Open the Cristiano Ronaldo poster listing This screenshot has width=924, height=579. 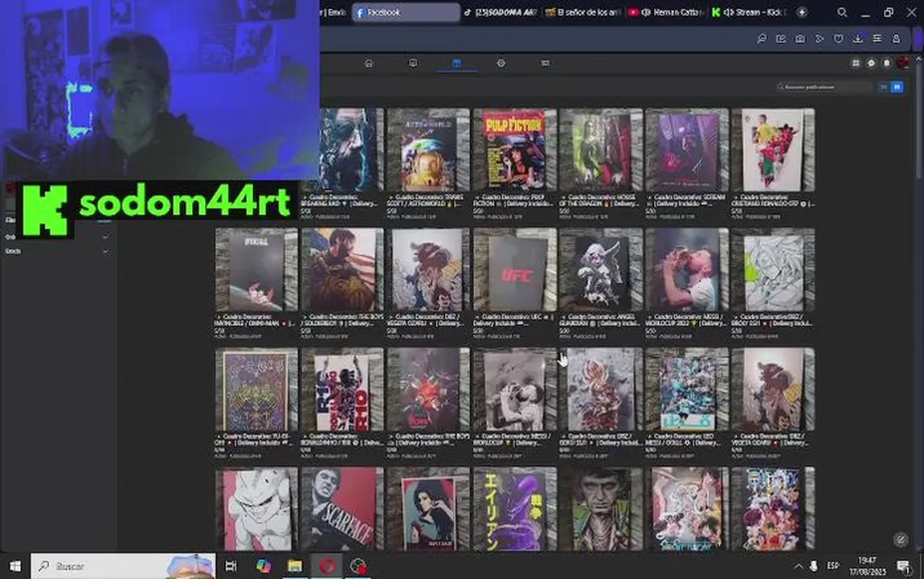pyautogui.click(x=773, y=150)
